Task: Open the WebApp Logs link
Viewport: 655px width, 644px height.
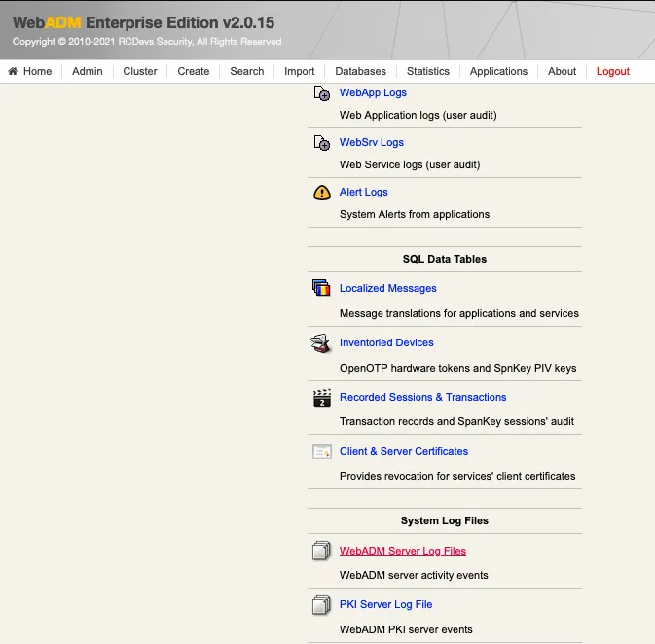Action: point(373,92)
